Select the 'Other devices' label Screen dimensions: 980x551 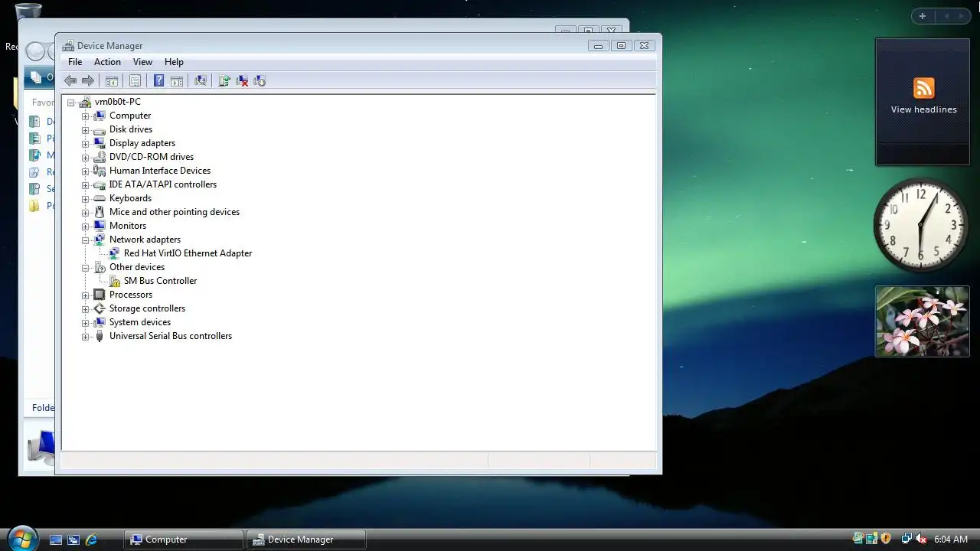(x=137, y=267)
